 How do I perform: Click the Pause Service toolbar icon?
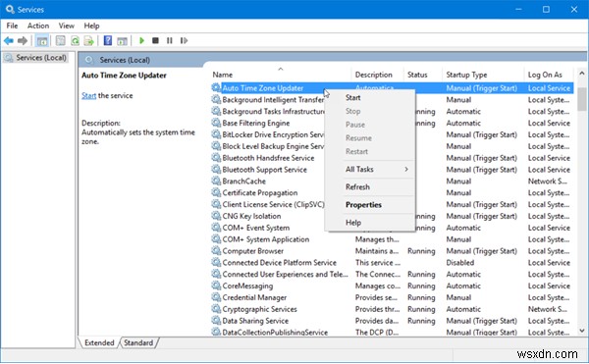170,40
